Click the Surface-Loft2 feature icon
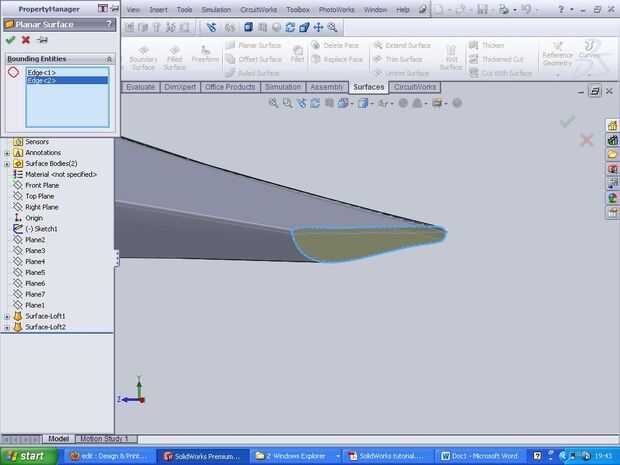The height and width of the screenshot is (465, 620). tap(18, 327)
